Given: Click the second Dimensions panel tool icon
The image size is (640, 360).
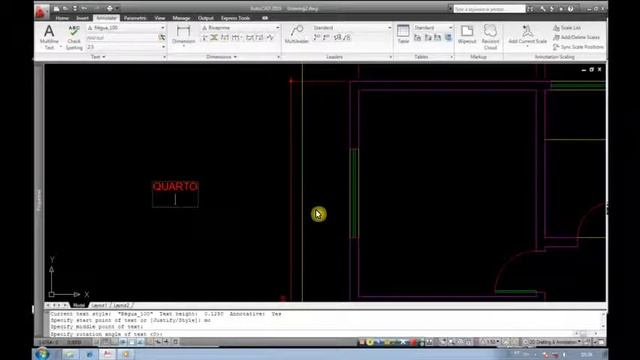Looking at the screenshot, I should 214,38.
